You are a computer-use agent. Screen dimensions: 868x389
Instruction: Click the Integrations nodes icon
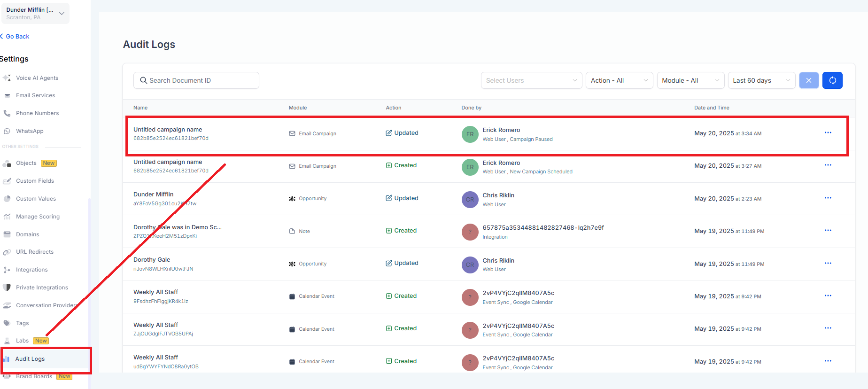(x=7, y=270)
